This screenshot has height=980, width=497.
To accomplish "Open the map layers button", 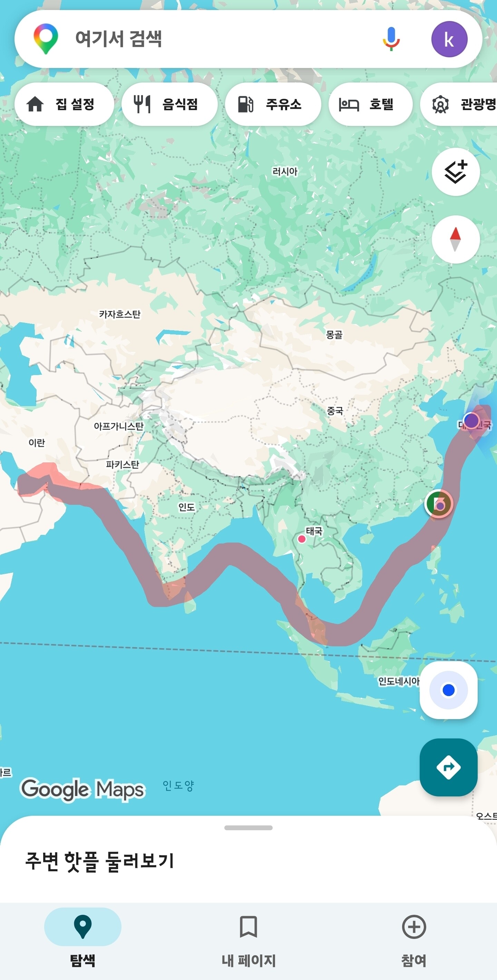I will (x=456, y=172).
